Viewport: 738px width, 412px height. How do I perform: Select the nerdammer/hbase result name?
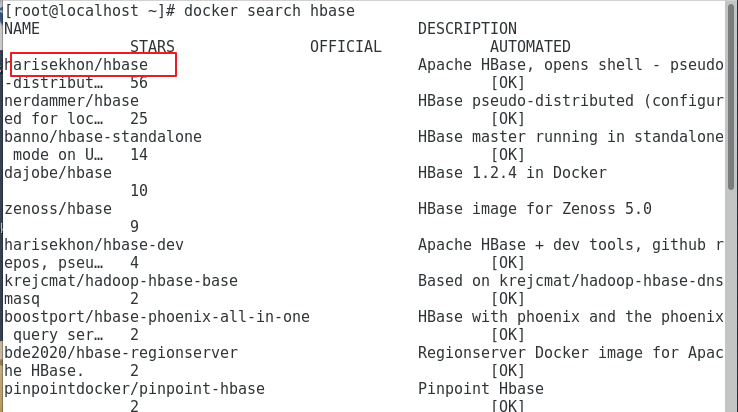71,101
